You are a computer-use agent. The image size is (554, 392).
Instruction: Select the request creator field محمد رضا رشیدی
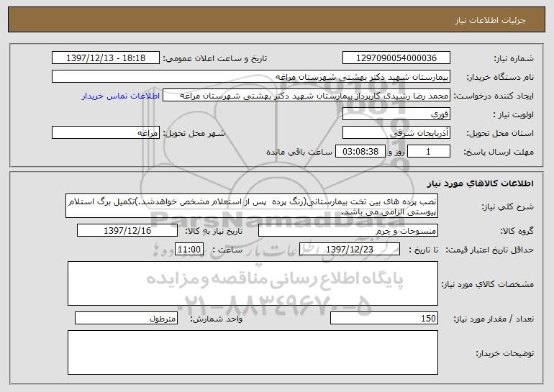click(306, 95)
